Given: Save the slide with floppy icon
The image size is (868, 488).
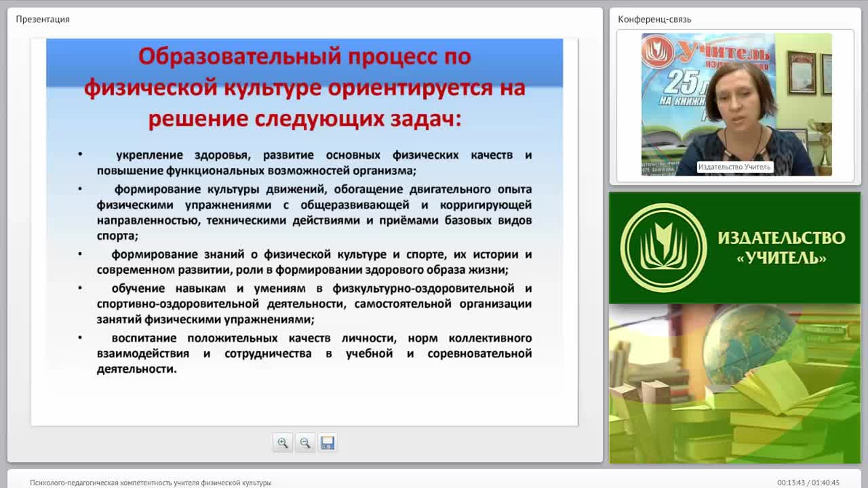Looking at the screenshot, I should point(328,443).
